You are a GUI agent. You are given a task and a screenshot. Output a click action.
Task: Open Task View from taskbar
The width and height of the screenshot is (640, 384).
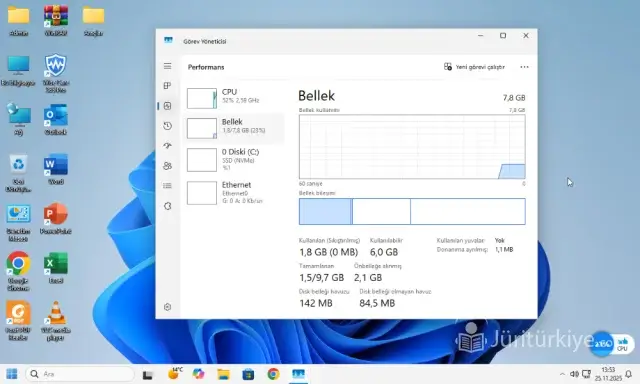[147, 374]
